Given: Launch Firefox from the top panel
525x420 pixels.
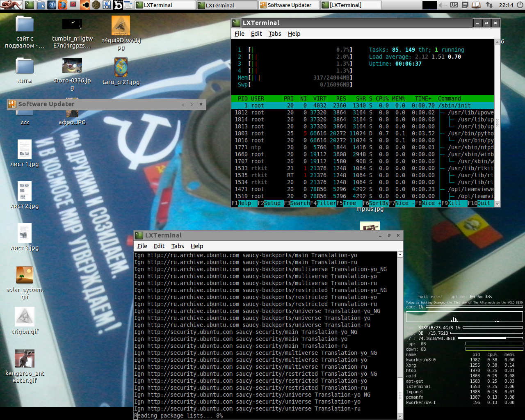Looking at the screenshot, I should 63,5.
